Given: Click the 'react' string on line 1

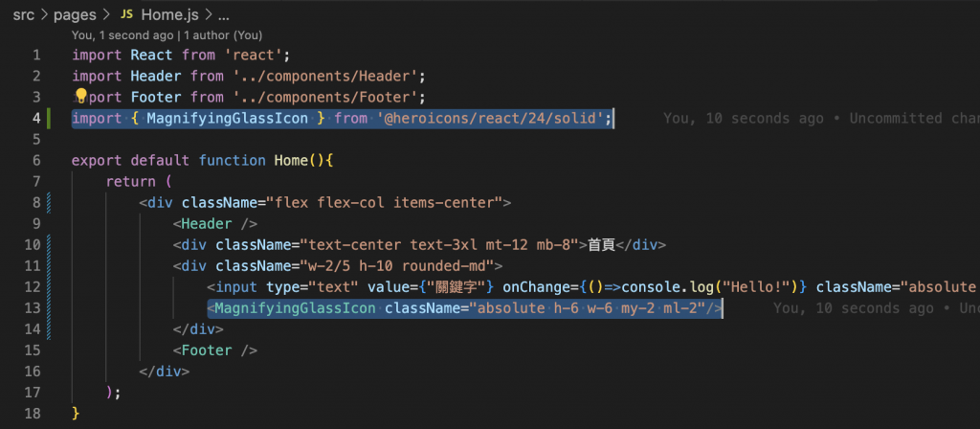Looking at the screenshot, I should click(253, 55).
